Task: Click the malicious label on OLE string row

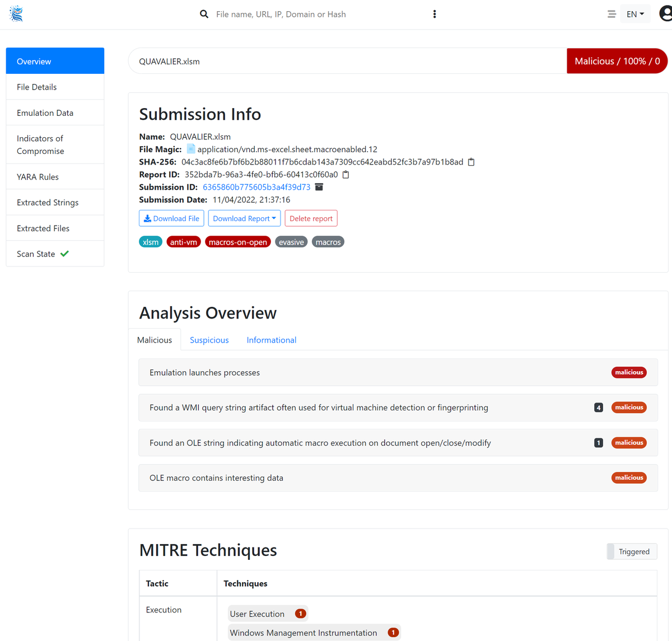Action: [629, 443]
